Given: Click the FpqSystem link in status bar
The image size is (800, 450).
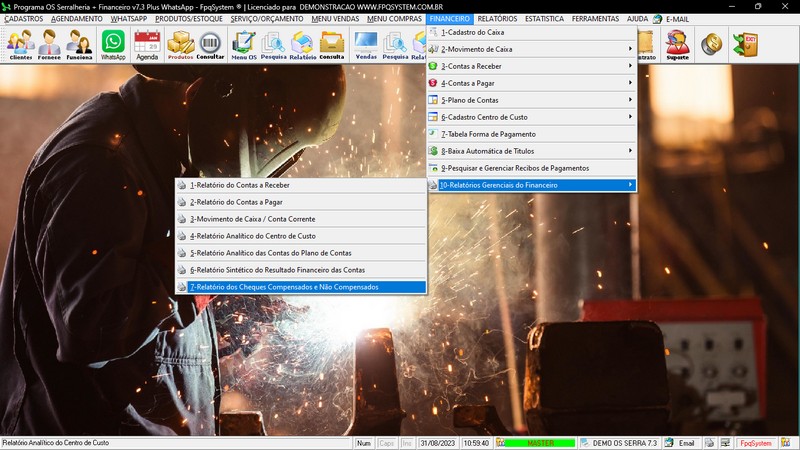Looking at the screenshot, I should pos(754,443).
